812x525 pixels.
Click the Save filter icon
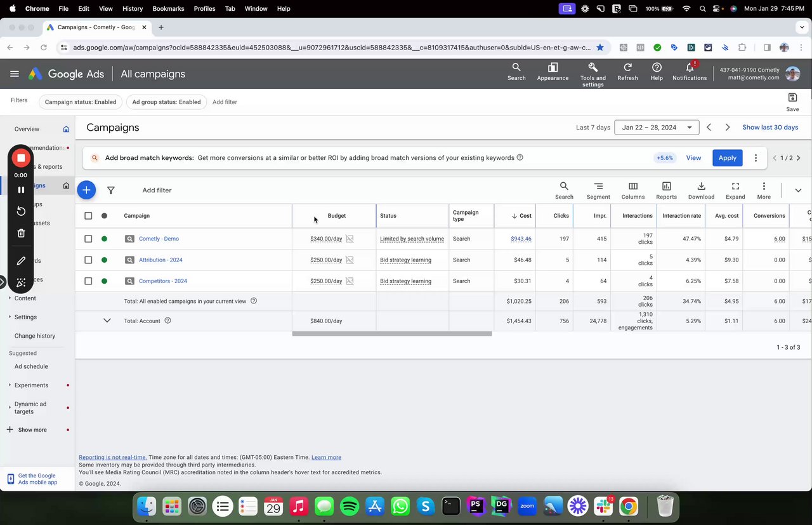792,102
